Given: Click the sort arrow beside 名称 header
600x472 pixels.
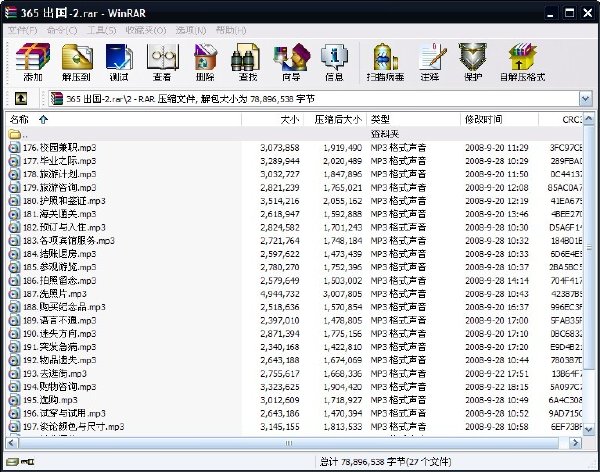Looking at the screenshot, I should click(x=43, y=120).
